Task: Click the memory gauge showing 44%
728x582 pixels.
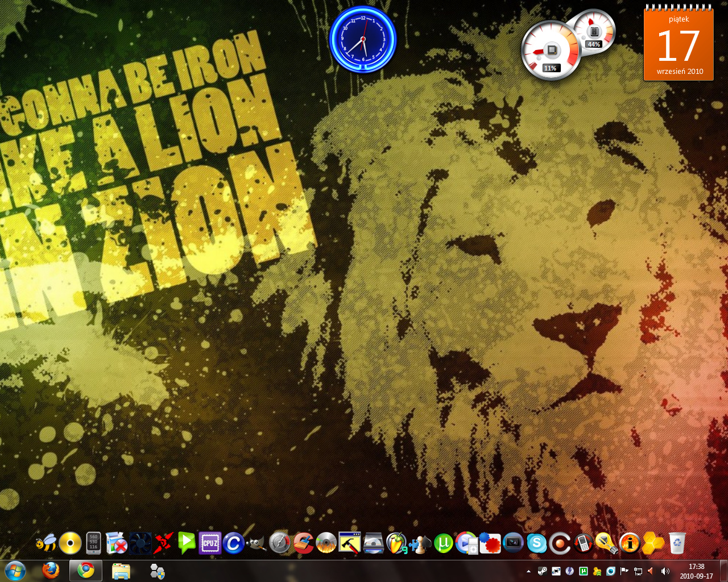Action: click(594, 31)
